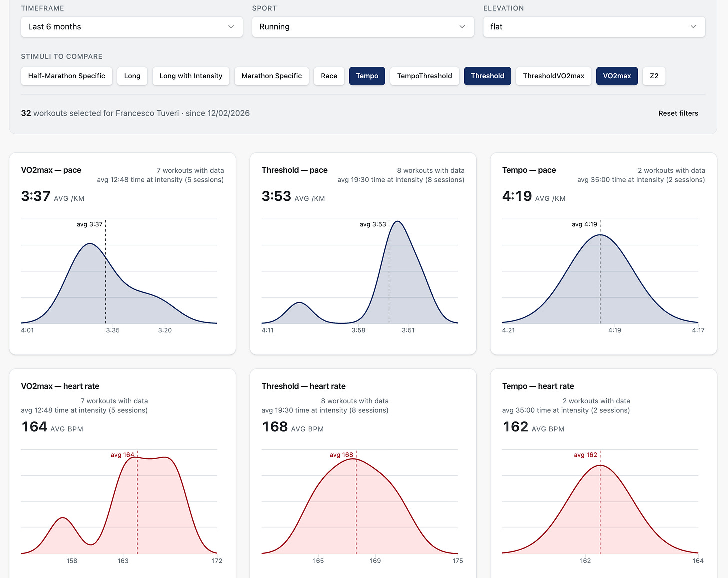Toggle the Half-Marathon Specific stimulus chip
This screenshot has width=728, height=578.
(x=67, y=76)
